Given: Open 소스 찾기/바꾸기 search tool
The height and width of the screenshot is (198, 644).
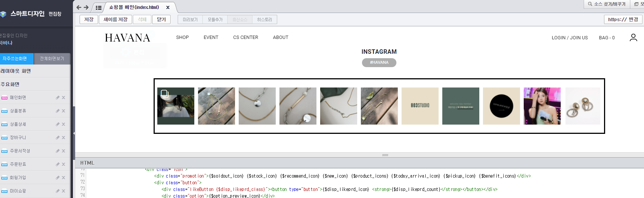Looking at the screenshot, I should pyautogui.click(x=607, y=4).
